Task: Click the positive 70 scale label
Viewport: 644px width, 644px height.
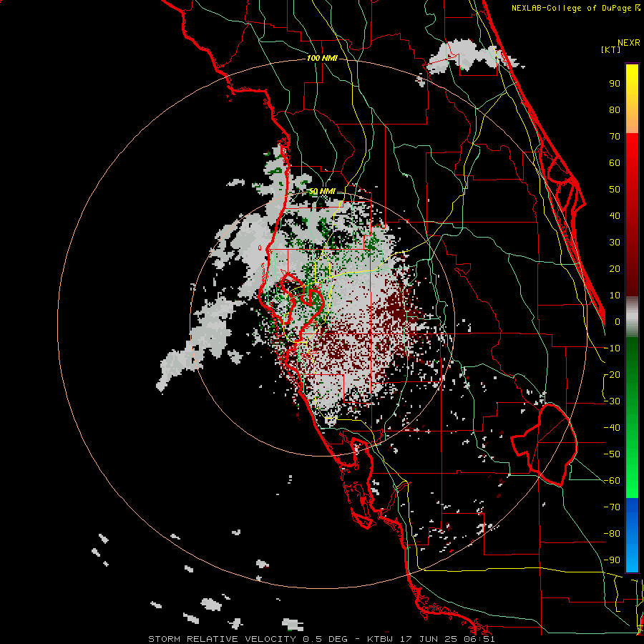Action: click(615, 137)
